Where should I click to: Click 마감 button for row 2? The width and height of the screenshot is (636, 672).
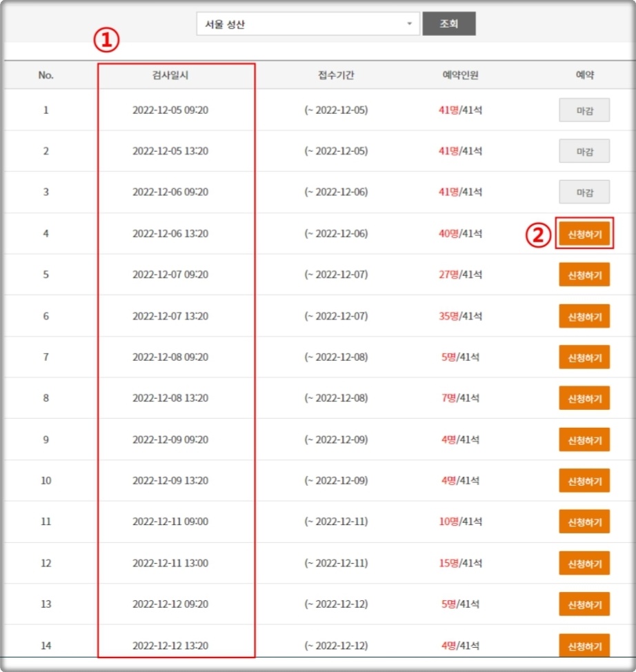point(584,151)
